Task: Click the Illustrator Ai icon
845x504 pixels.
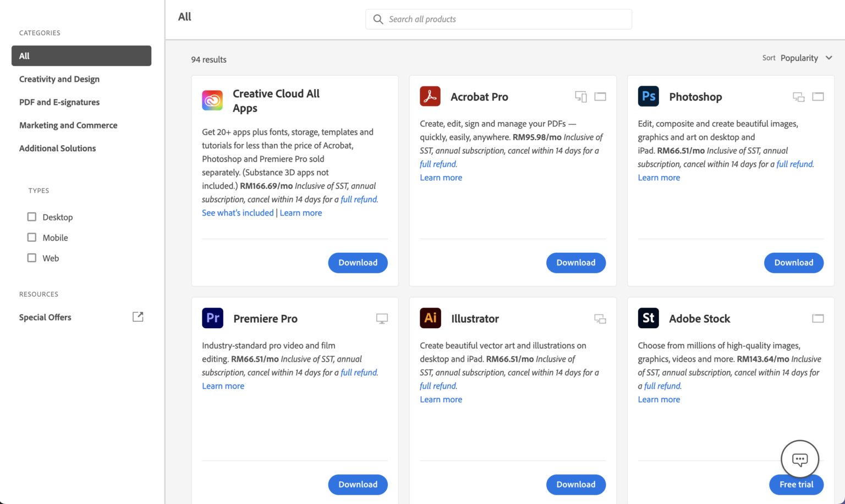Action: [x=430, y=318]
